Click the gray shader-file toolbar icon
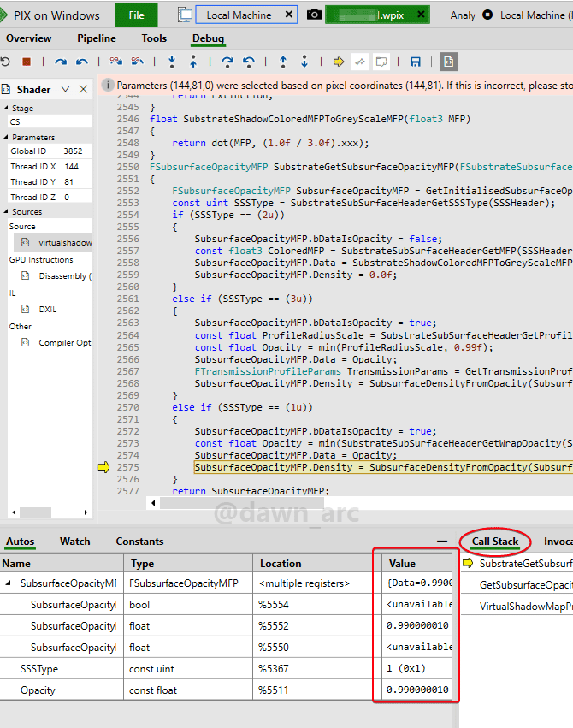The height and width of the screenshot is (728, 573). pos(449,62)
